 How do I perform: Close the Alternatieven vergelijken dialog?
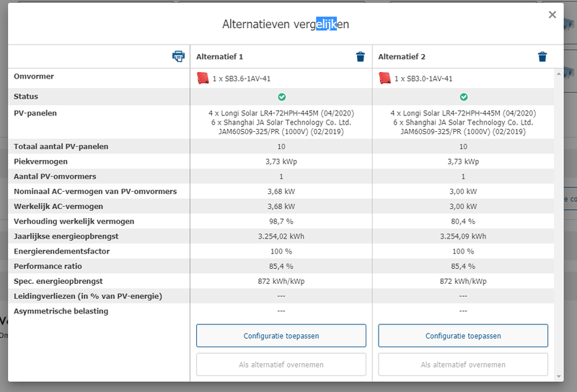(552, 14)
